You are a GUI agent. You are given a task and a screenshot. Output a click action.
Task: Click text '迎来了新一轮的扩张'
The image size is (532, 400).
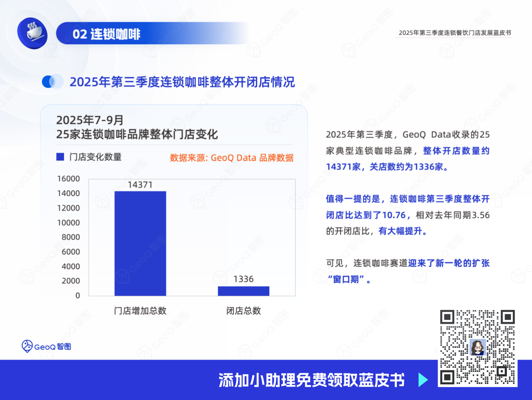tap(449, 263)
